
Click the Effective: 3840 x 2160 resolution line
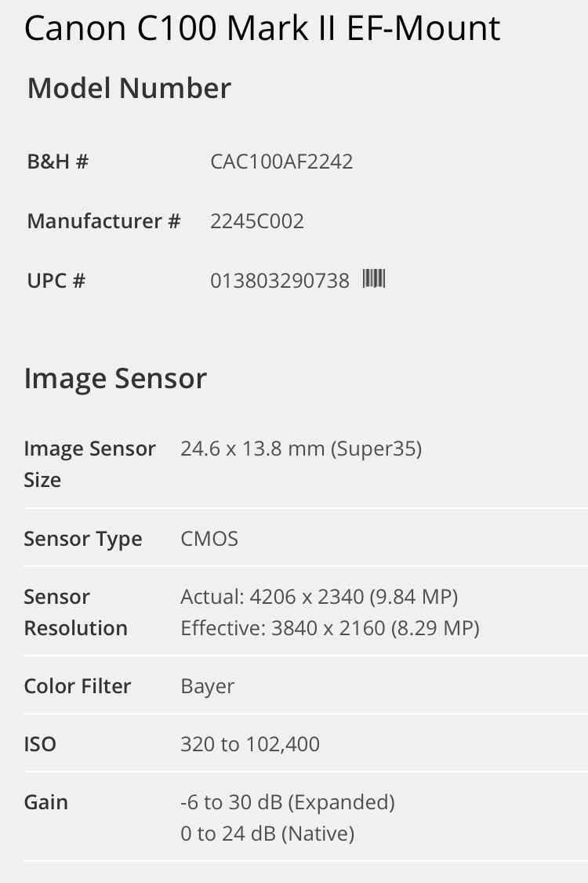tap(330, 628)
